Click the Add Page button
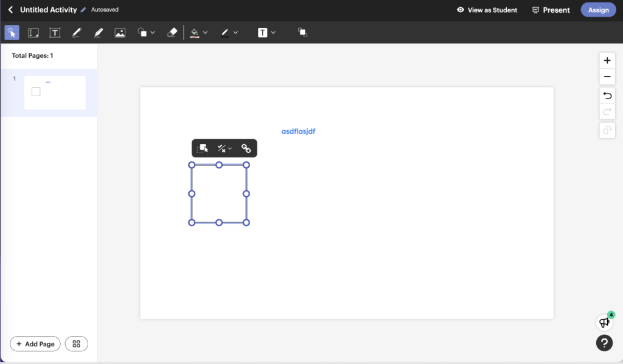Image resolution: width=623 pixels, height=364 pixels. tap(35, 344)
